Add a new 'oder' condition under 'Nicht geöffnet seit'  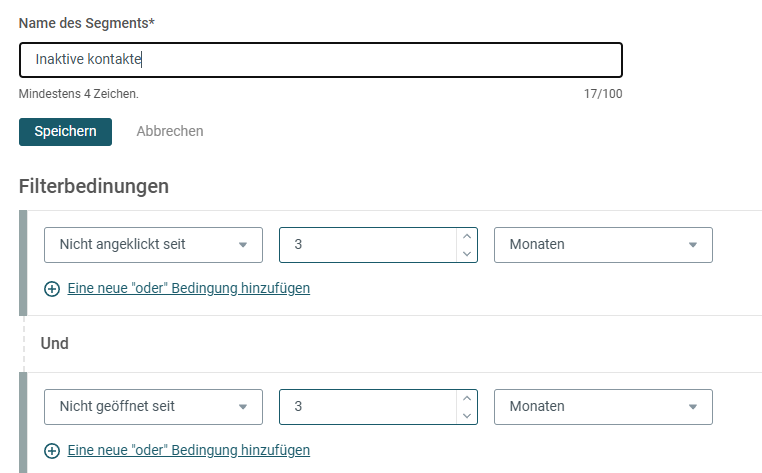coord(189,450)
